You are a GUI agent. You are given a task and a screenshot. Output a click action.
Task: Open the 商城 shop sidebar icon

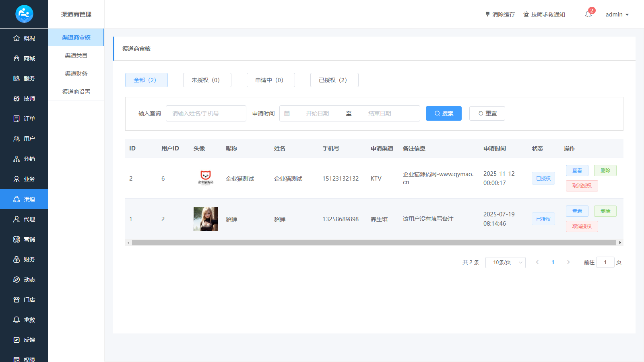tap(17, 58)
